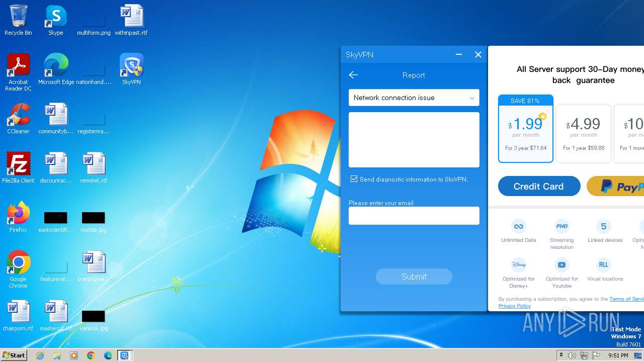Open the Network connection issue dropdown
This screenshot has width=644, height=362.
point(414,98)
